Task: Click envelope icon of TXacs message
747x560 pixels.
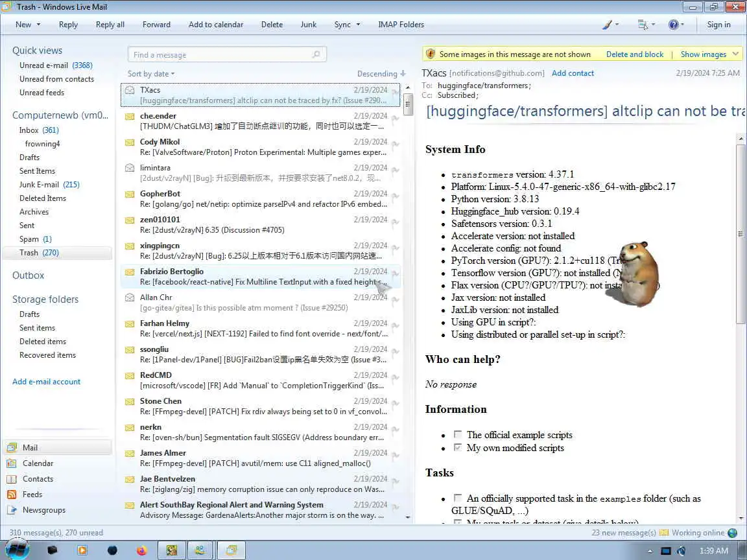Action: click(129, 89)
